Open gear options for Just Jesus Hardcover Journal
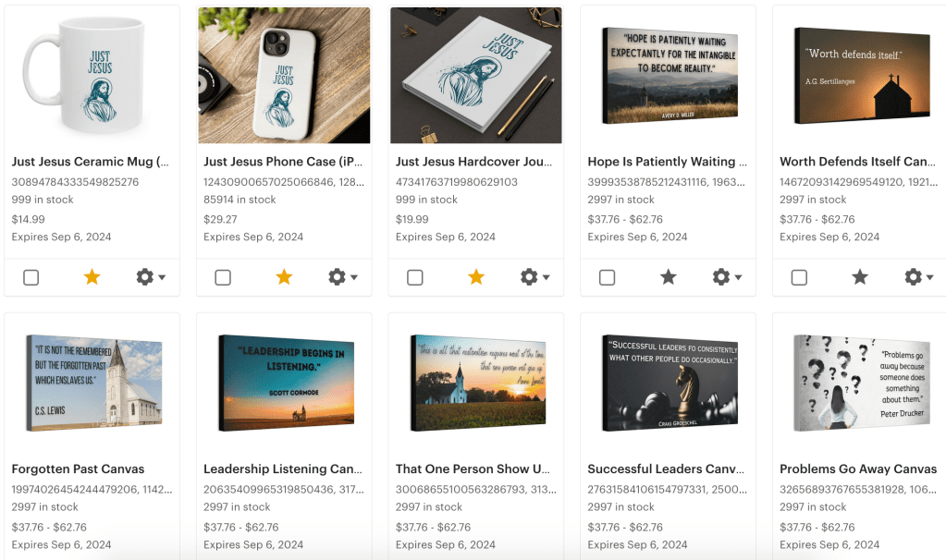Viewport: 946px width, 560px height. click(534, 277)
